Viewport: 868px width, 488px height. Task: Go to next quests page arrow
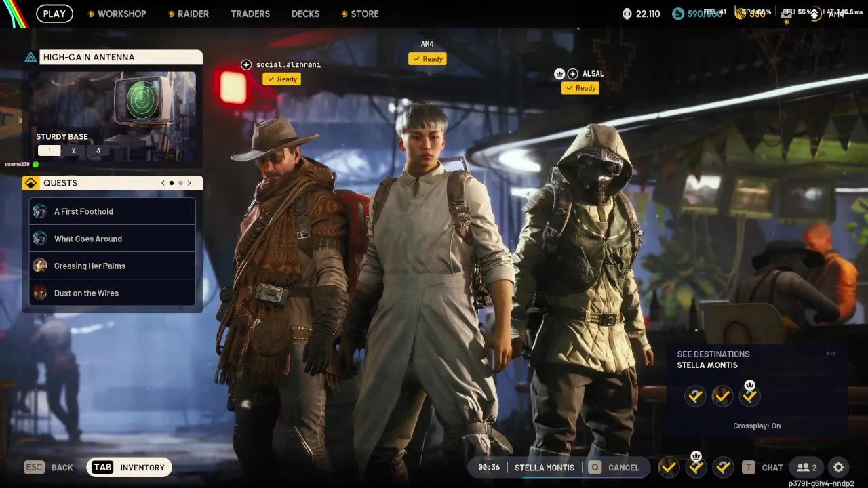point(189,183)
